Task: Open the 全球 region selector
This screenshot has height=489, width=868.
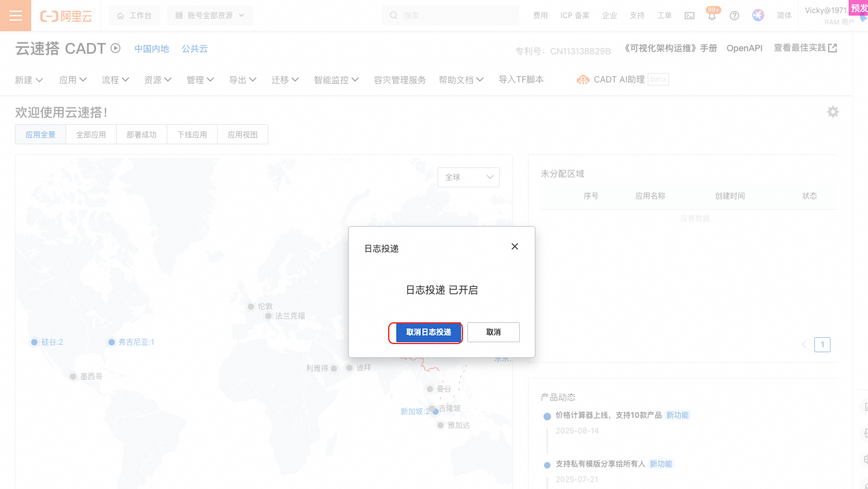Action: coord(469,177)
